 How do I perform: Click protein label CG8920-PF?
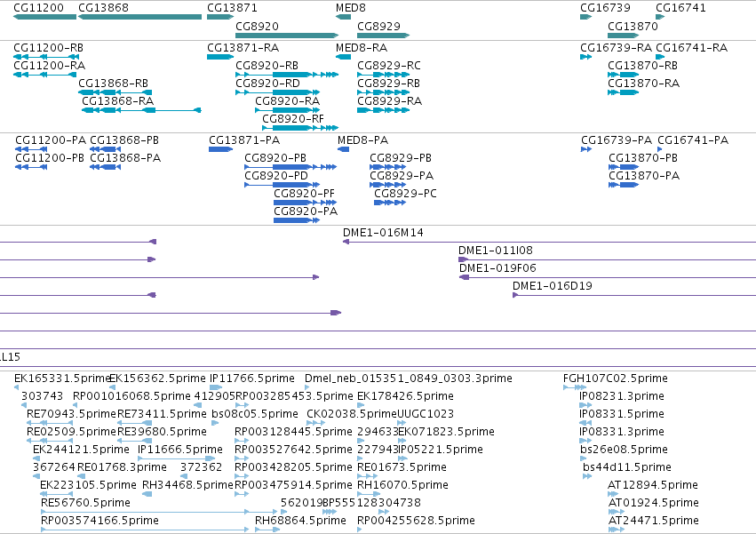click(304, 194)
